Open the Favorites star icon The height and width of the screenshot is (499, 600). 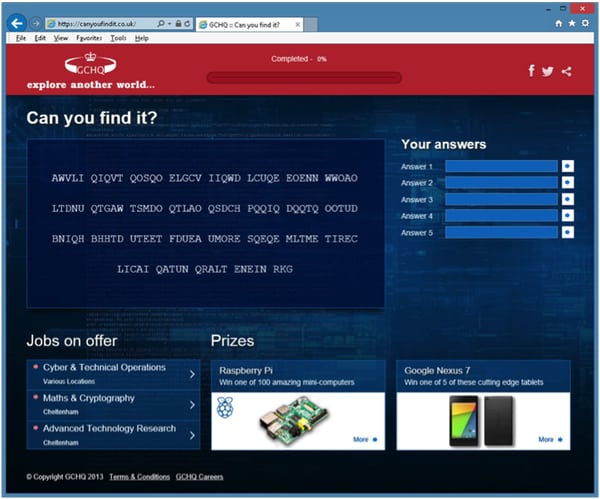571,22
